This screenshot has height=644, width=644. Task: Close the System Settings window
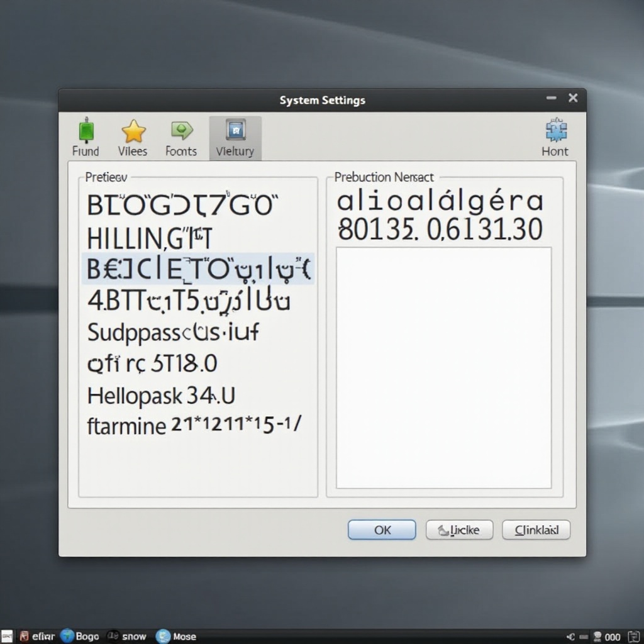click(x=573, y=97)
